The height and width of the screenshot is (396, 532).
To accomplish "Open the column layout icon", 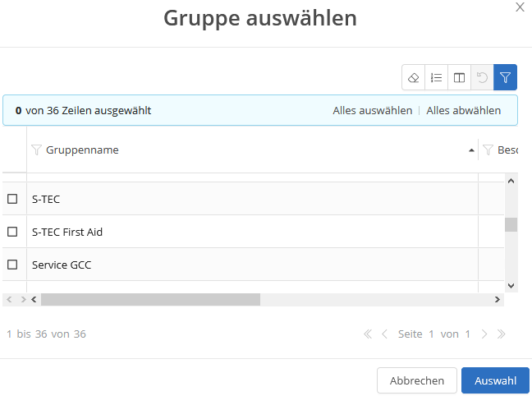I will 460,78.
